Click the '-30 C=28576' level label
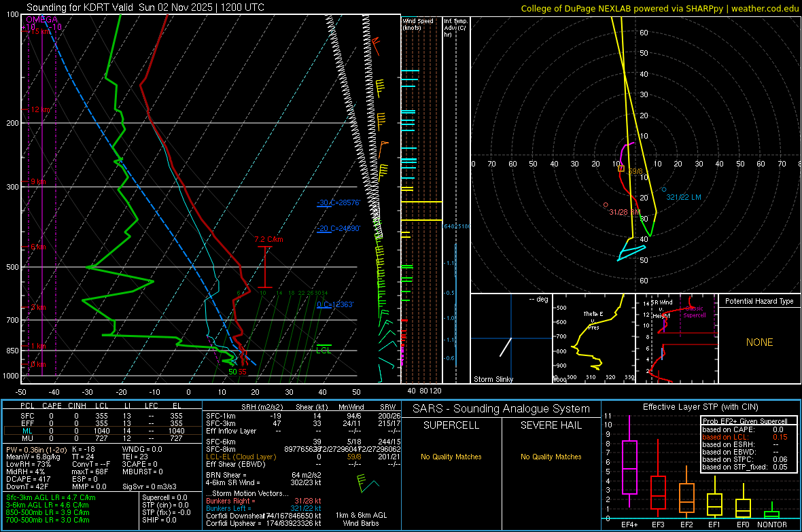The width and height of the screenshot is (802, 532). [x=338, y=202]
